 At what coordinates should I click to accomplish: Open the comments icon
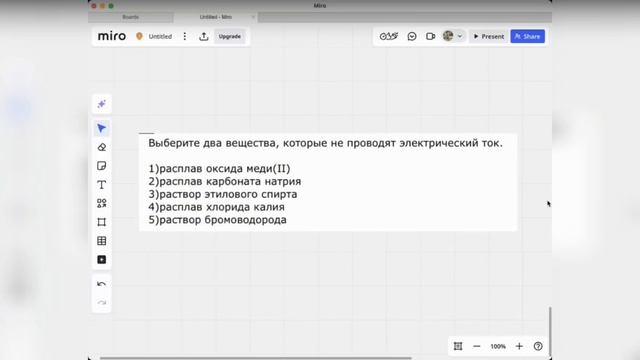click(412, 36)
